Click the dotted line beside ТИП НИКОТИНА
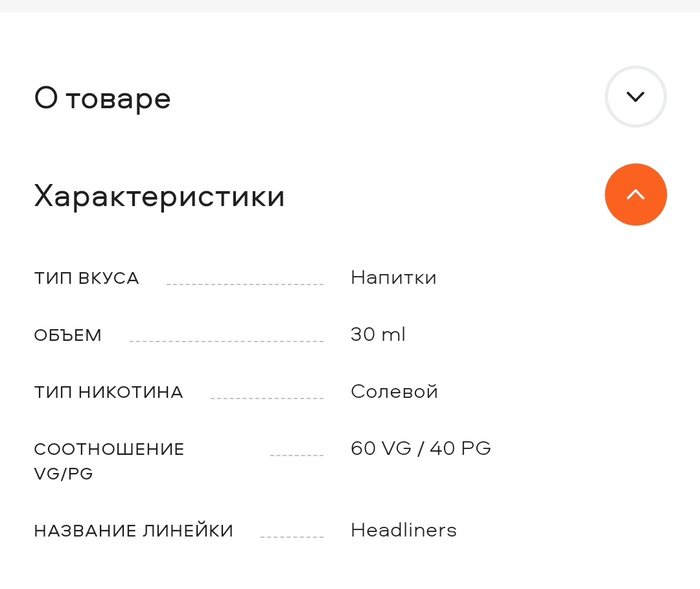 (267, 398)
